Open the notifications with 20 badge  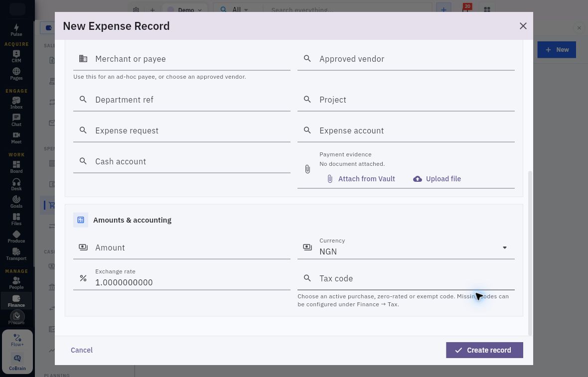(466, 9)
